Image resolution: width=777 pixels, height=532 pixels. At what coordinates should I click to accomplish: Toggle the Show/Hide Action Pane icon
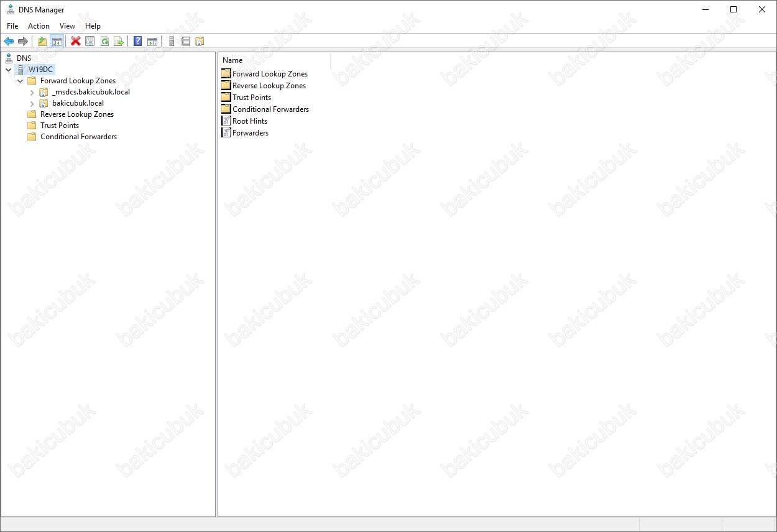[x=152, y=42]
